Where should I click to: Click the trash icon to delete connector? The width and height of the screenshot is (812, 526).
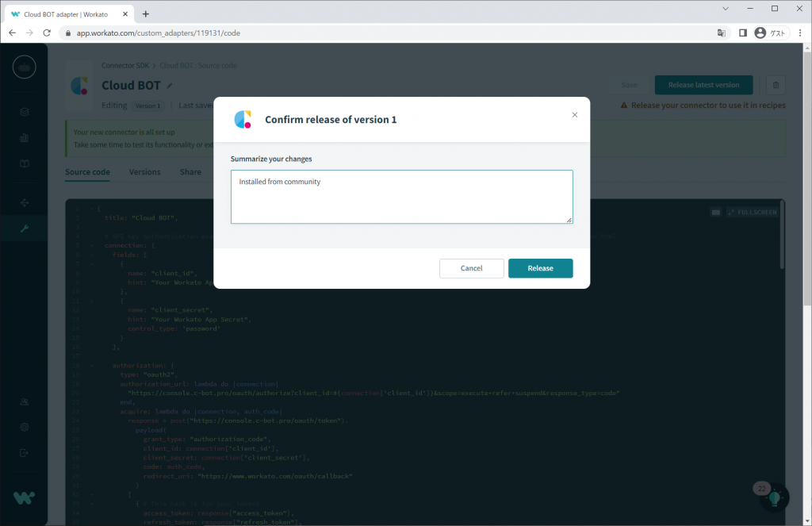point(776,85)
